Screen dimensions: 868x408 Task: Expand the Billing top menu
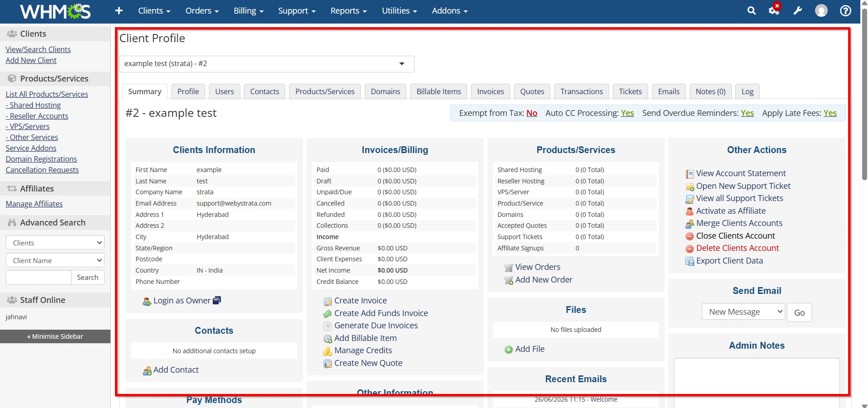248,11
